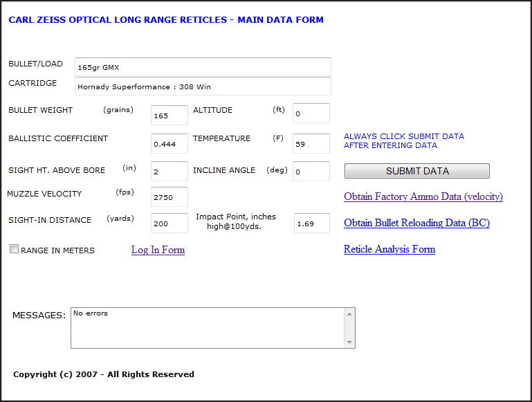Select the Bullet Weight input box
This screenshot has height=402, width=532.
169,116
